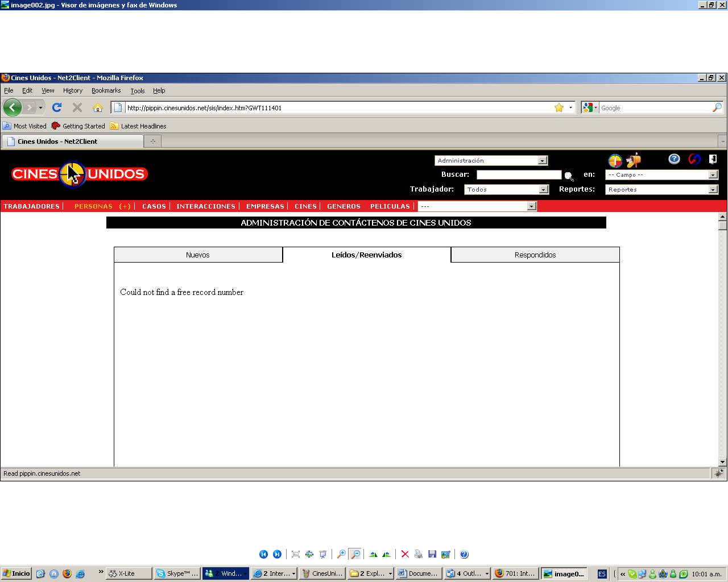Click the Buscar search input field
This screenshot has height=582, width=728.
coord(519,174)
